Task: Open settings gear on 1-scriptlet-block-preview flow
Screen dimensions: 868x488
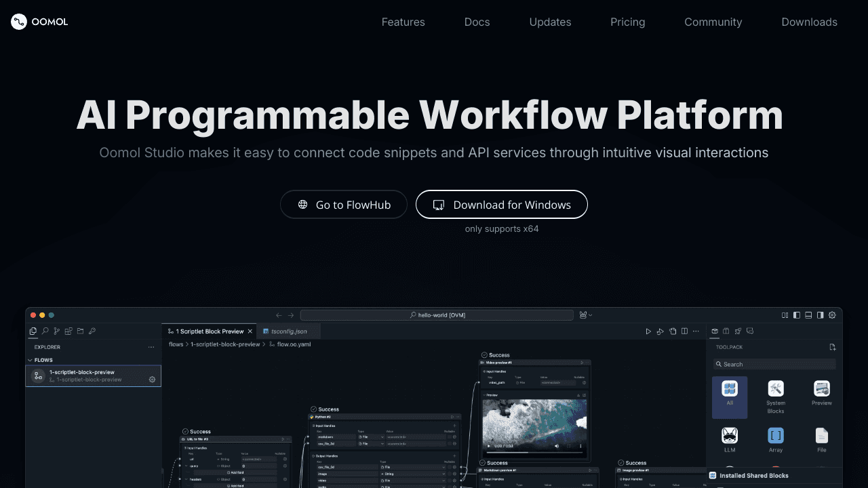Action: click(152, 380)
